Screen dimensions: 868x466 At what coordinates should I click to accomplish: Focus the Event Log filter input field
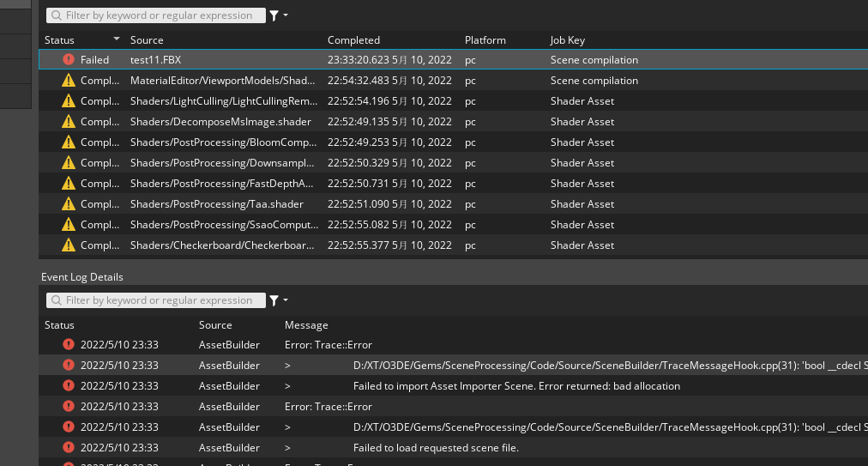(156, 300)
